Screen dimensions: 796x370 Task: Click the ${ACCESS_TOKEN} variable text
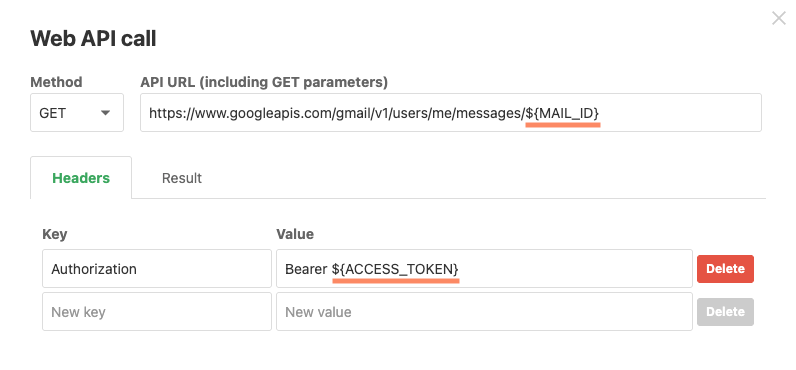coord(395,269)
